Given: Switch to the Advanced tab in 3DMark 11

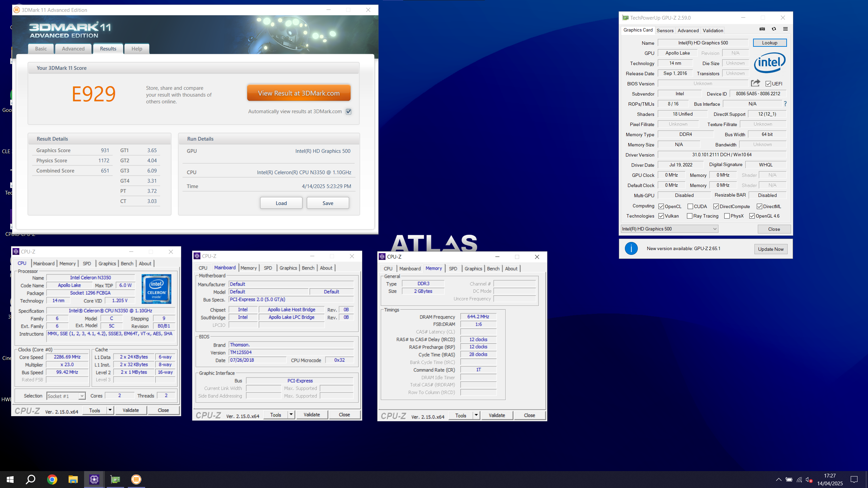Looking at the screenshot, I should (x=73, y=49).
